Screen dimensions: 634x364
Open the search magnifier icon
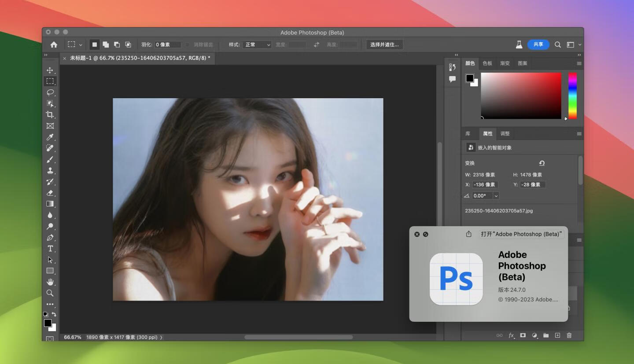tap(557, 44)
